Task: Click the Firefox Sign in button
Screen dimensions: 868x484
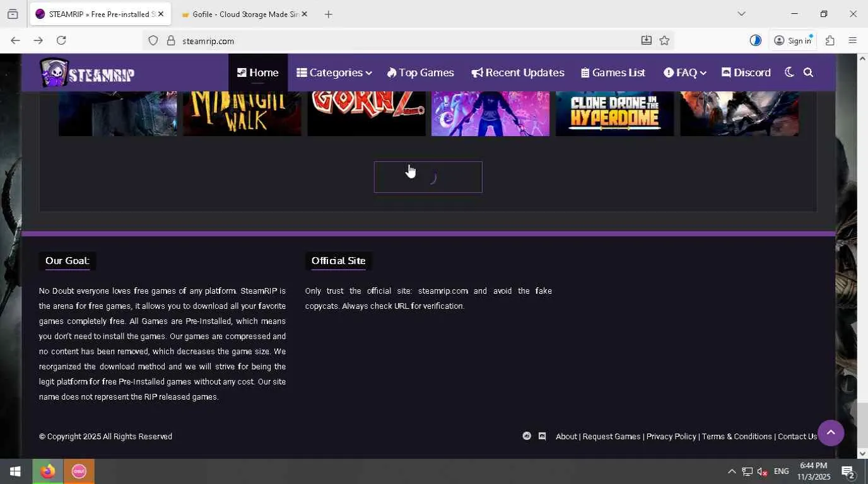Action: 793,40
